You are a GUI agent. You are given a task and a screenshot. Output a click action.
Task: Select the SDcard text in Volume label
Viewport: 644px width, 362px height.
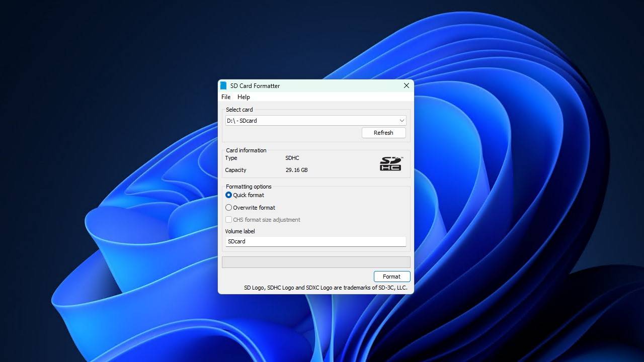click(236, 241)
